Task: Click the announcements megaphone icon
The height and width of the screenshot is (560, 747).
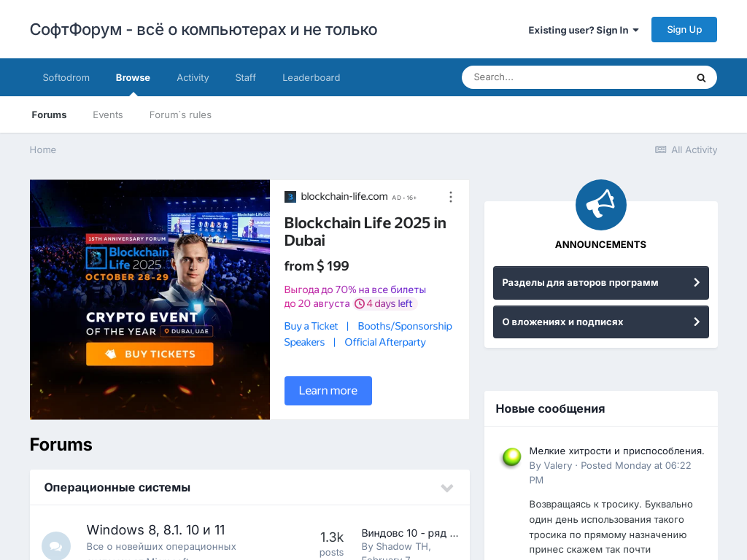Action: (x=600, y=205)
